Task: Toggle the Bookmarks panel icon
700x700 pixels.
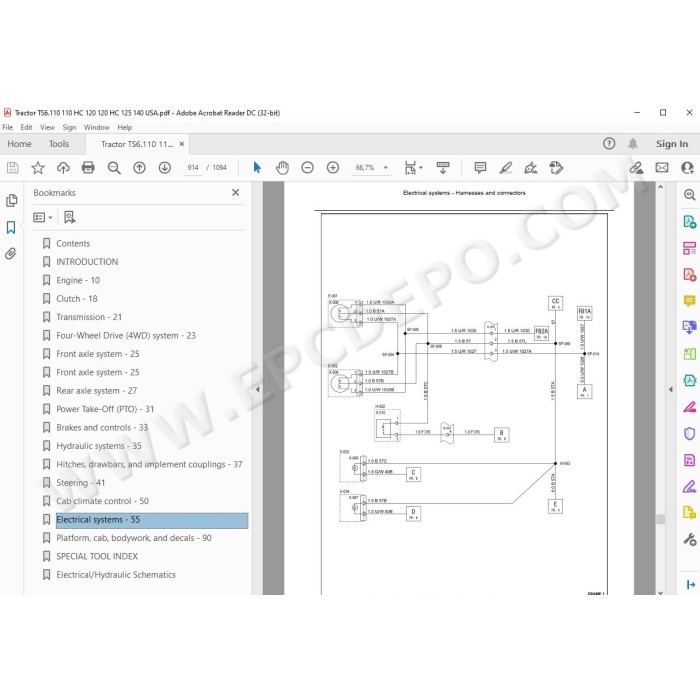Action: (x=11, y=227)
